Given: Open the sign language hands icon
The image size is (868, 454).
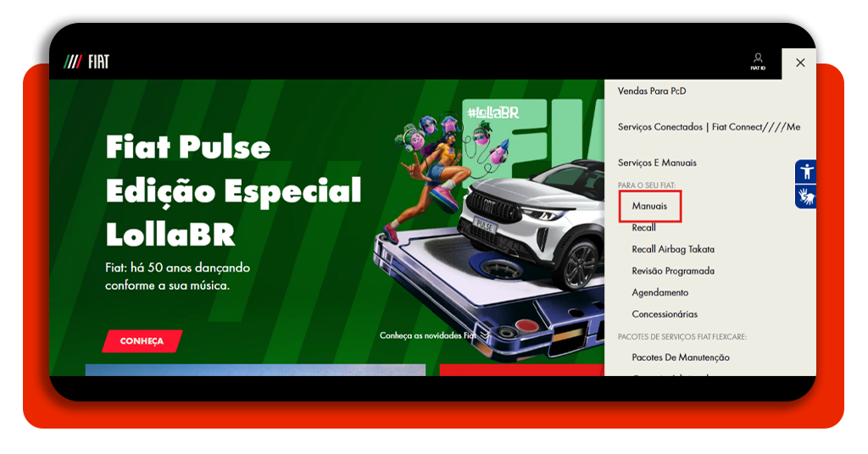Looking at the screenshot, I should 807,197.
